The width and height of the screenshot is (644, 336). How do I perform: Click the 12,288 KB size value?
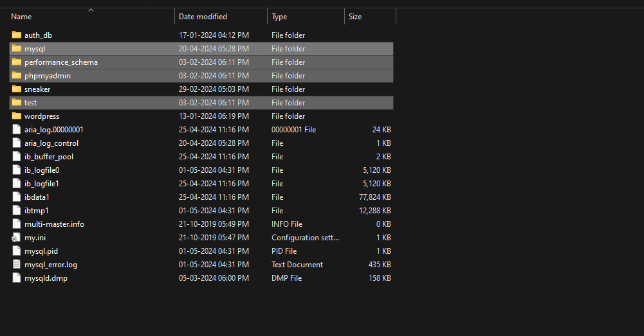pos(375,211)
